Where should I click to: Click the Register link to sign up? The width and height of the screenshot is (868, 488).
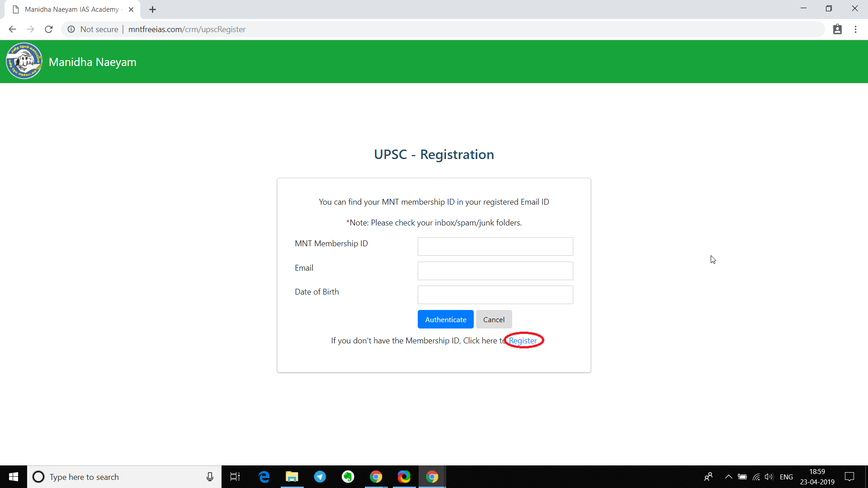click(523, 340)
